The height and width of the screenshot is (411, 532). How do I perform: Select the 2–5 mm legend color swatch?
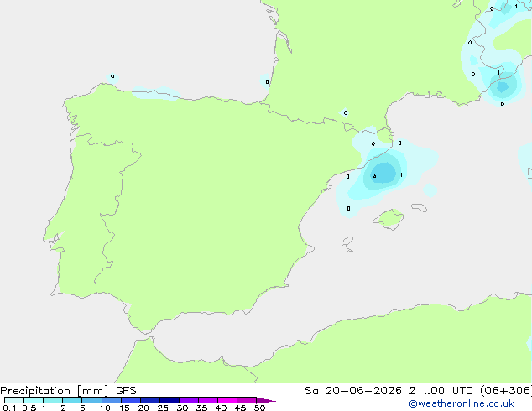point(72,400)
